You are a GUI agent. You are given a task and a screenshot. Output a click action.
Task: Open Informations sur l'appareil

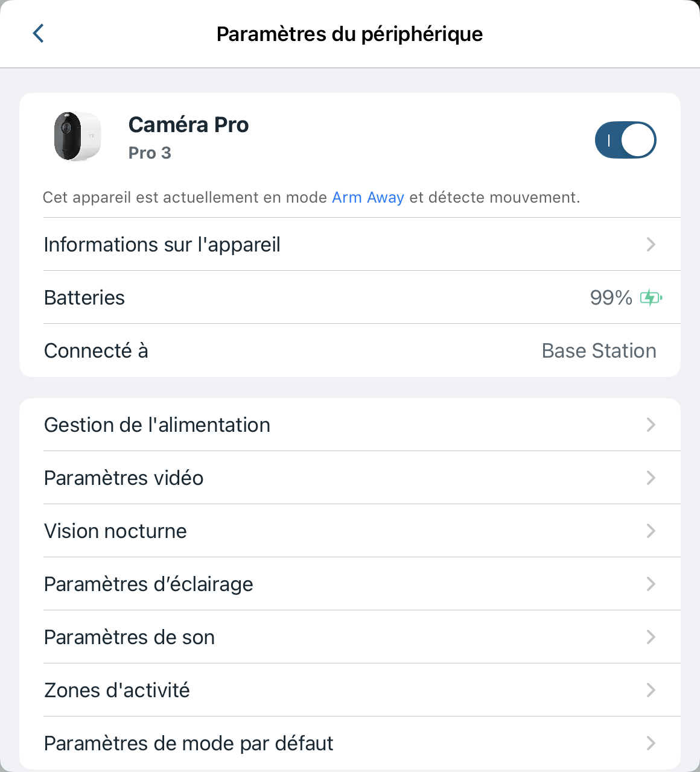pos(162,244)
